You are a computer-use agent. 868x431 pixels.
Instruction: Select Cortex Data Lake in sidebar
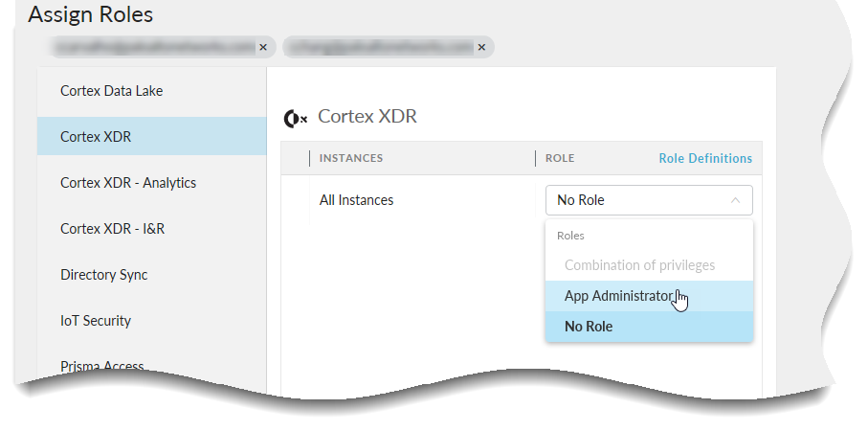(x=111, y=91)
